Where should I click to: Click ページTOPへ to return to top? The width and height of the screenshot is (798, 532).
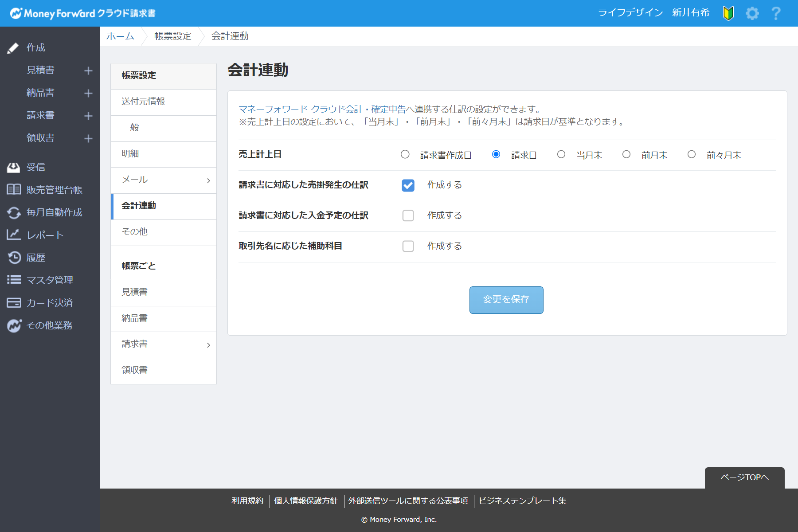[x=744, y=477]
